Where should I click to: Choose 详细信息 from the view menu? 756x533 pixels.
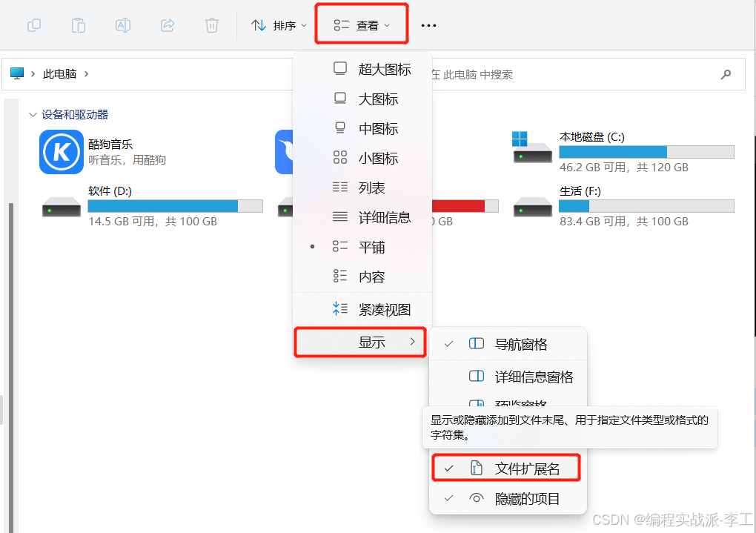[x=379, y=216]
